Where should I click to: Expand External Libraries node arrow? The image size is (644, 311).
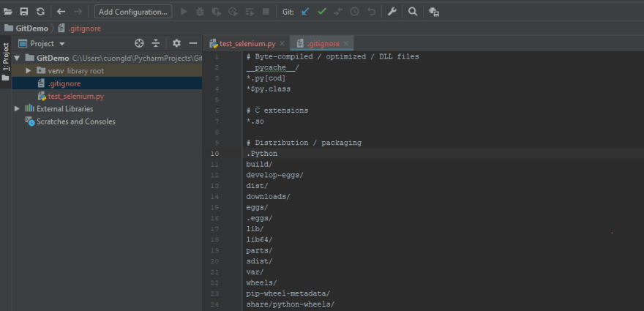(x=17, y=109)
